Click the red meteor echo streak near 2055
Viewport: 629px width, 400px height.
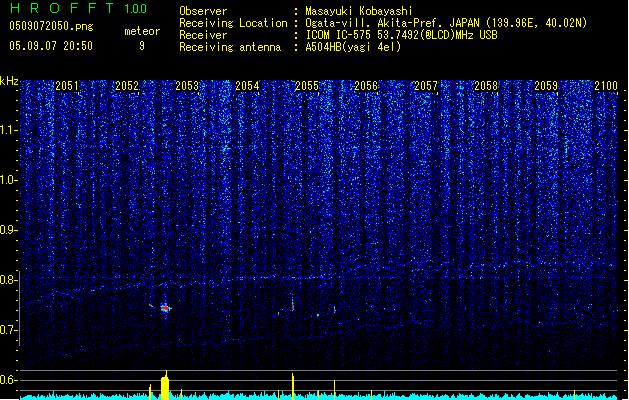[x=293, y=306]
